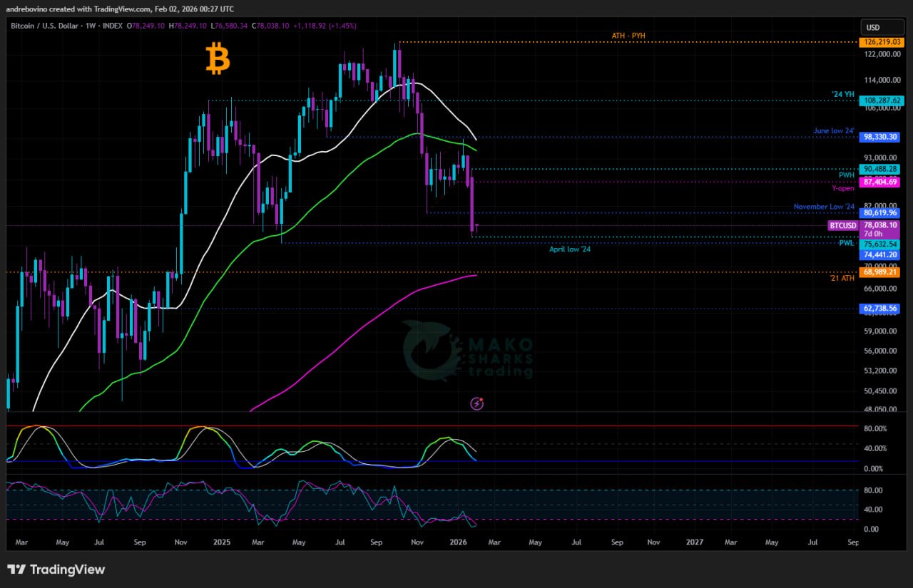Click the purple lightning bolt event icon

(x=477, y=403)
